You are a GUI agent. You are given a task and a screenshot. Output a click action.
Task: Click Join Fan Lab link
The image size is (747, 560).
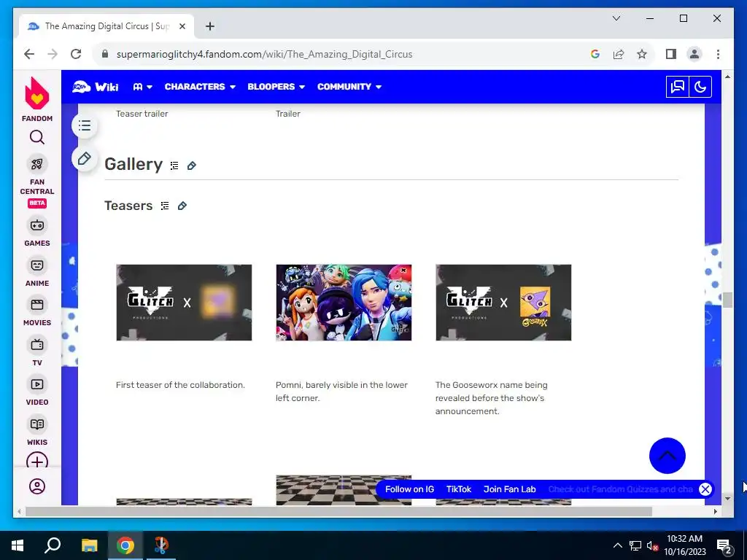point(509,489)
